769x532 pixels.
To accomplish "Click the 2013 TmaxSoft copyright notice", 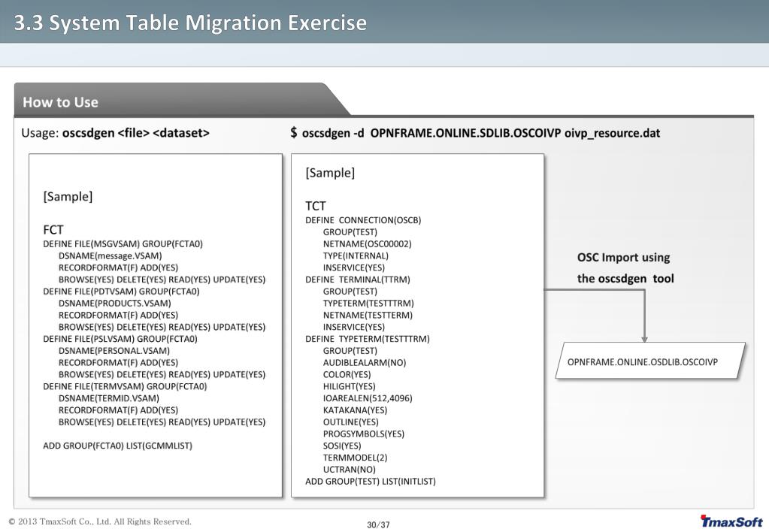I will [100, 521].
